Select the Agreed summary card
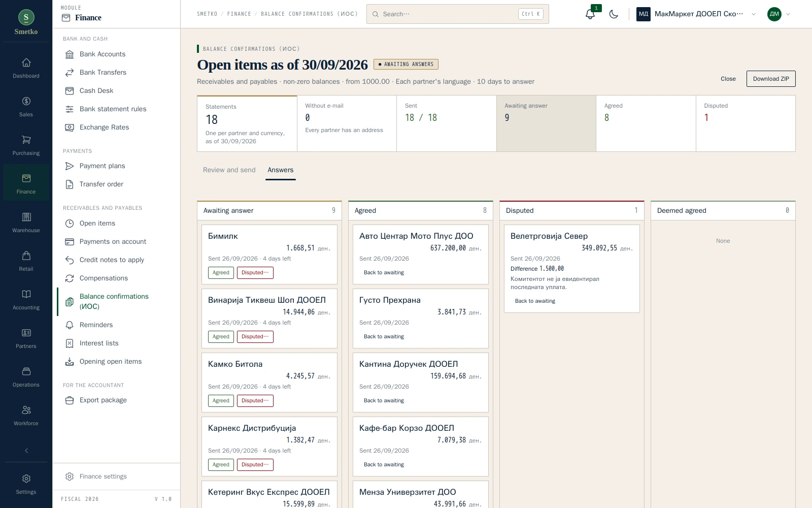The image size is (812, 508). point(646,123)
